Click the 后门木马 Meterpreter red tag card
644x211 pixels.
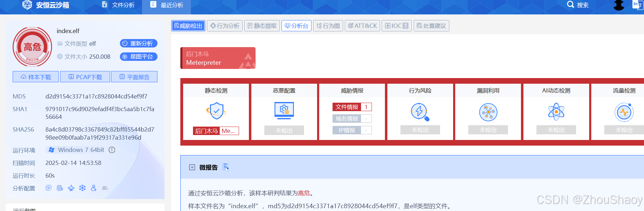pyautogui.click(x=218, y=58)
